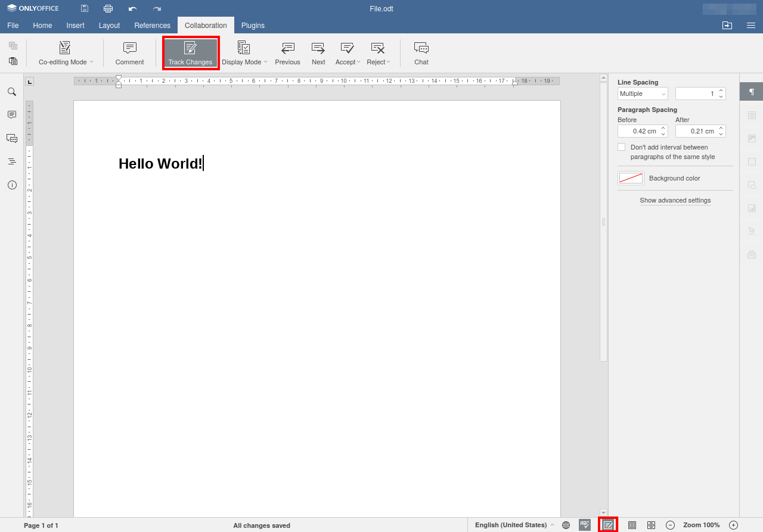Click the spell checking icon in status bar
Viewport: 763px width, 532px height.
click(x=585, y=525)
